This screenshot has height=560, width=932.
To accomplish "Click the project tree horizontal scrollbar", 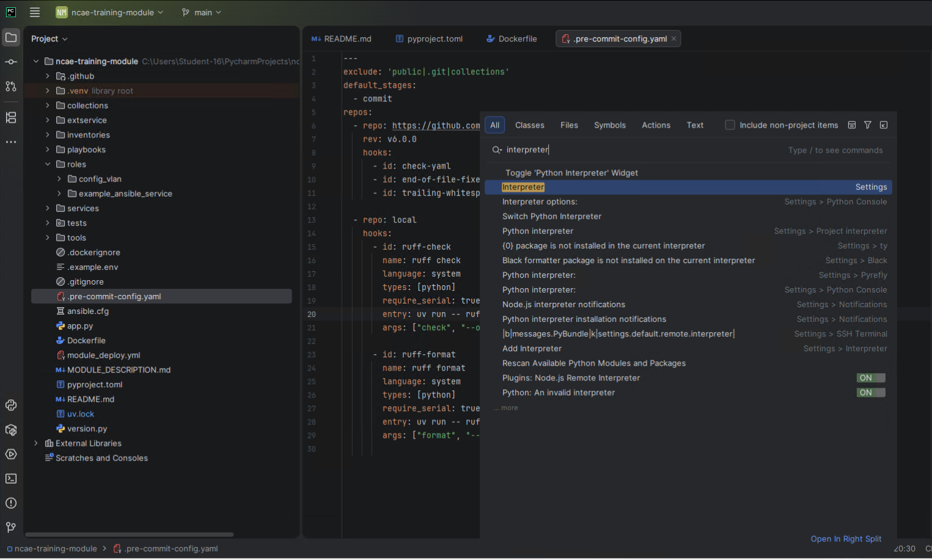I will (129, 534).
